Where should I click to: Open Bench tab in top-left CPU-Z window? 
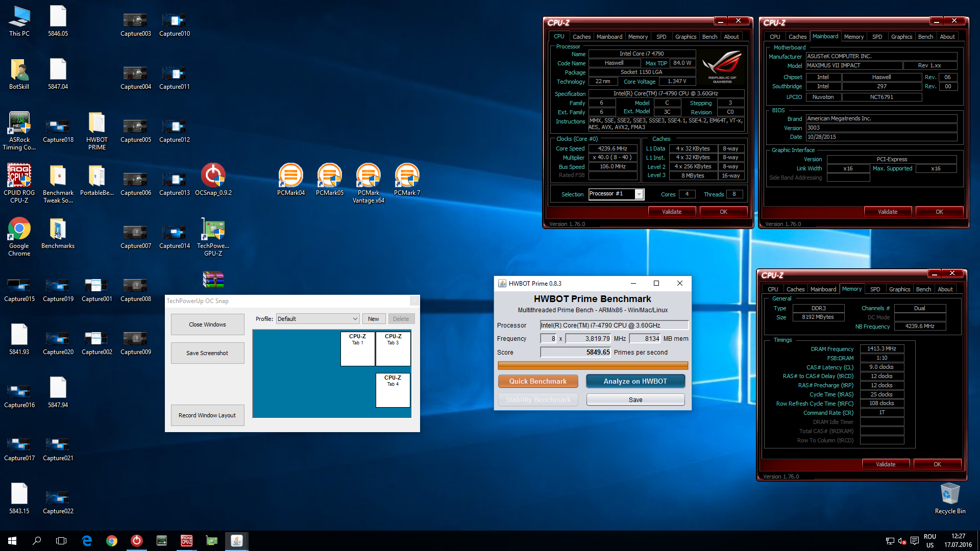pos(709,37)
